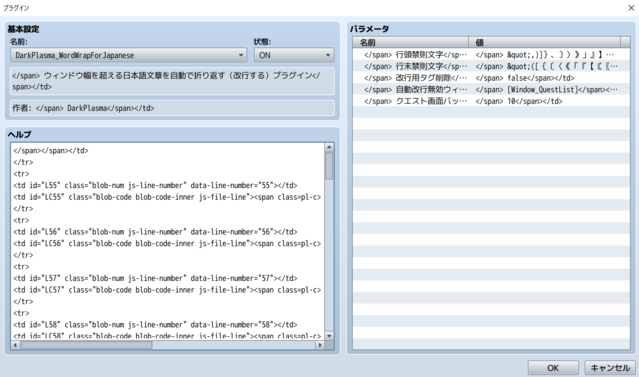
Task: Click help line td id="LC56" blob-code
Action: (x=167, y=243)
